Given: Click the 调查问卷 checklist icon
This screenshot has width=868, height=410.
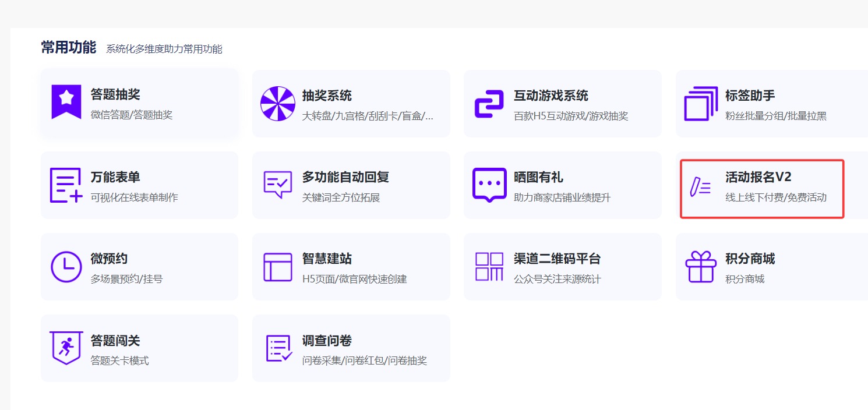Looking at the screenshot, I should pyautogui.click(x=278, y=348).
